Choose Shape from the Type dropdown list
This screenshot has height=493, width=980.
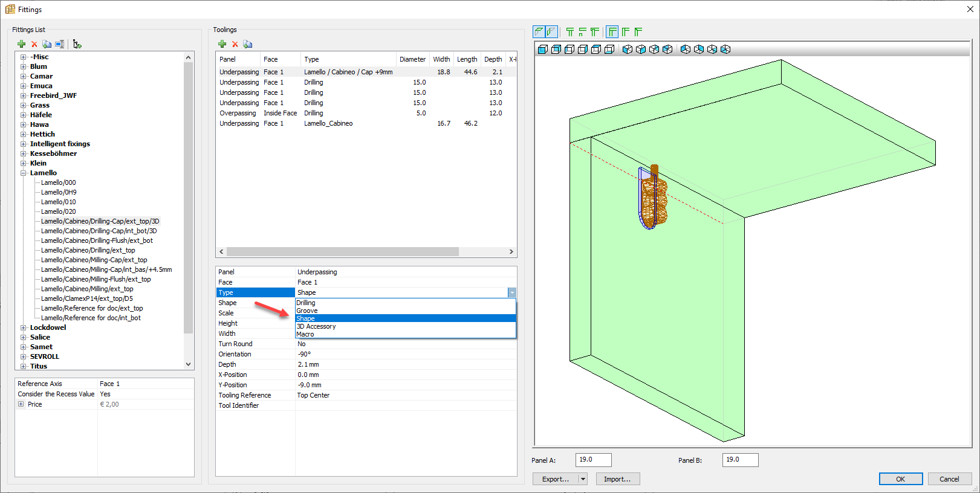point(405,318)
